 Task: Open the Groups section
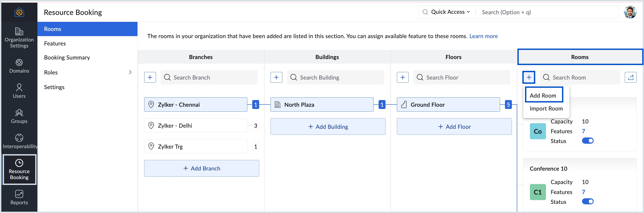[x=19, y=116]
